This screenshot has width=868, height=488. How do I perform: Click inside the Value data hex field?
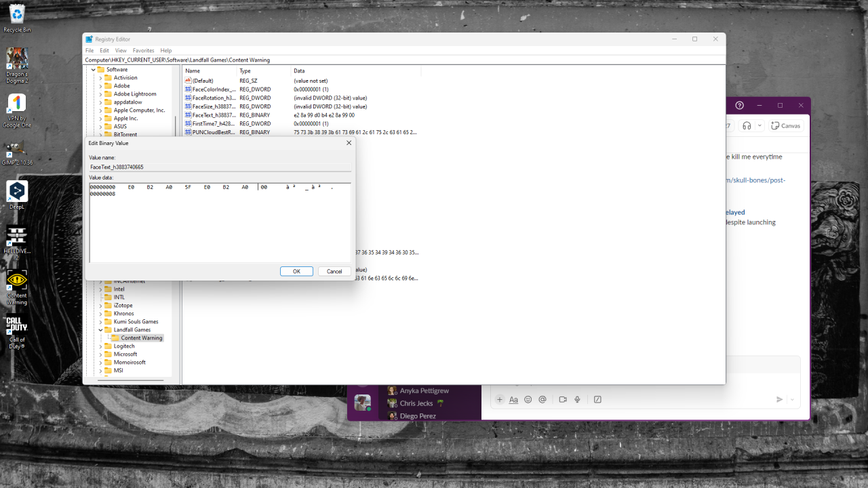point(220,224)
